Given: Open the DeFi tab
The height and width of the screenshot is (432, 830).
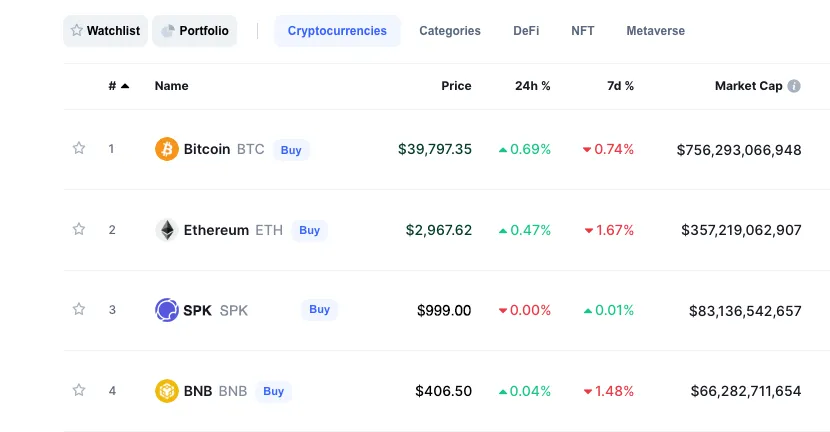Looking at the screenshot, I should click(526, 31).
